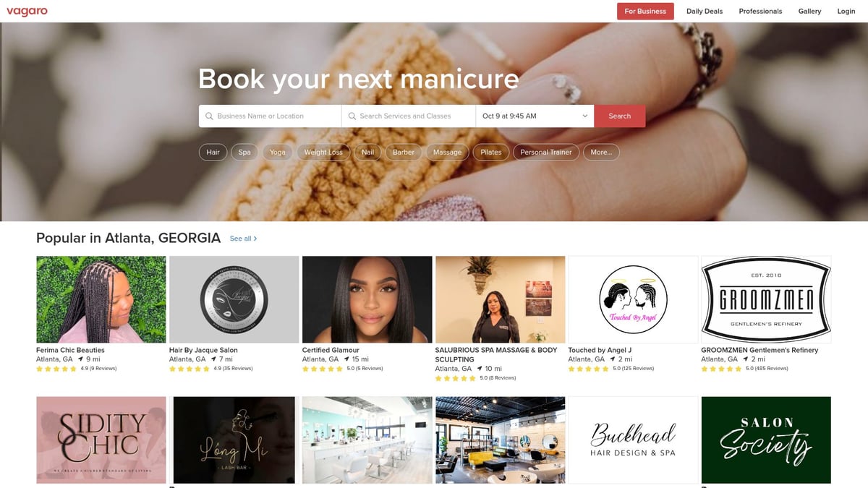Open Daily Deals in the top navigation

(705, 11)
